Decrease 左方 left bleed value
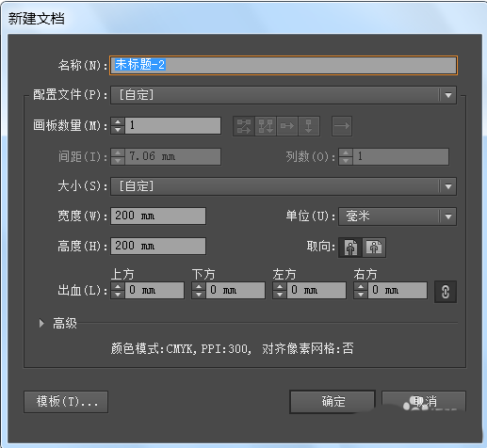Screen dimensions: 487x448 (280, 295)
